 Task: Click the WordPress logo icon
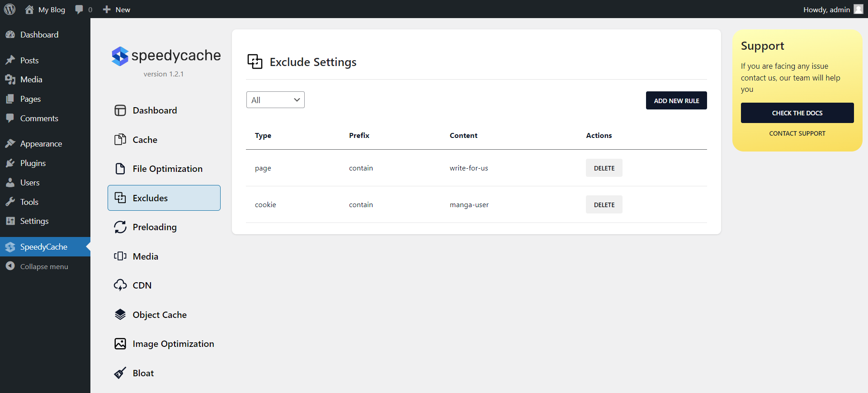(x=9, y=9)
